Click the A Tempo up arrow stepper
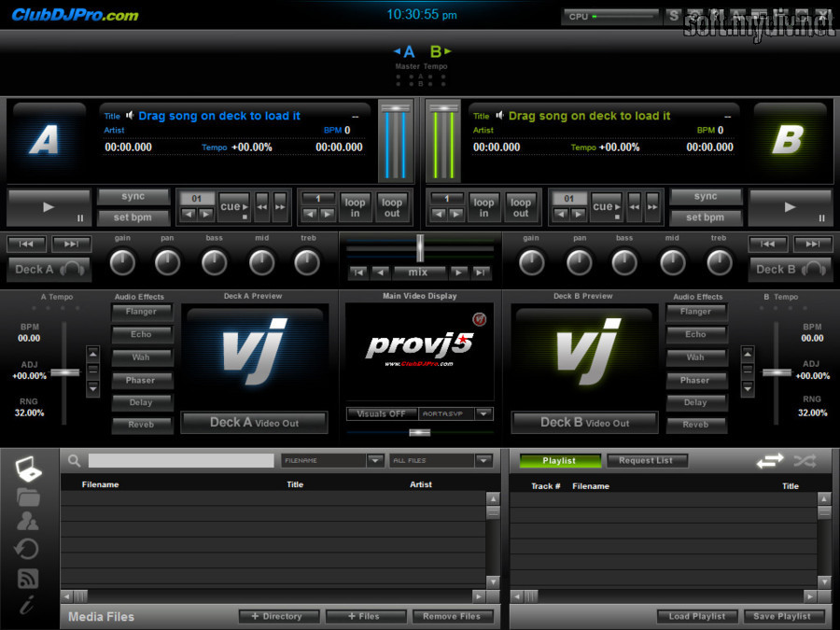 click(x=93, y=354)
